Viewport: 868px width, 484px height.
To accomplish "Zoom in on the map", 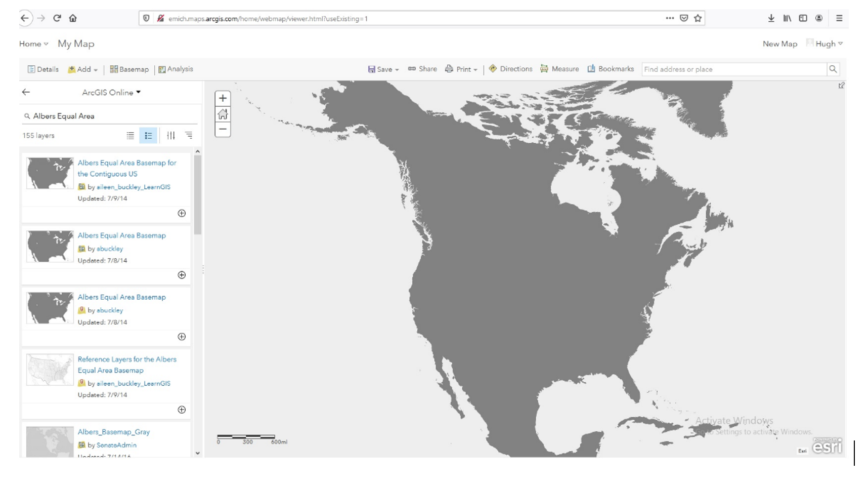I will (223, 98).
